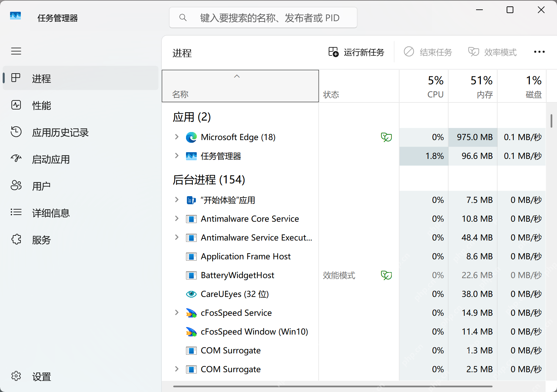
Task: Click the "开始体验"应用 process icon
Action: pos(191,201)
